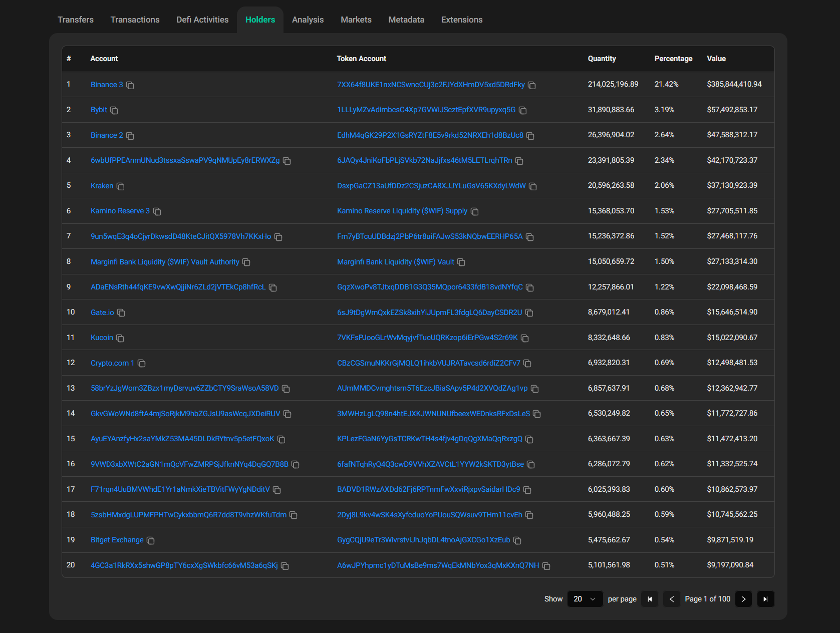Copy account 58brYzJgWom3ZBzx1my address

[x=286, y=389]
